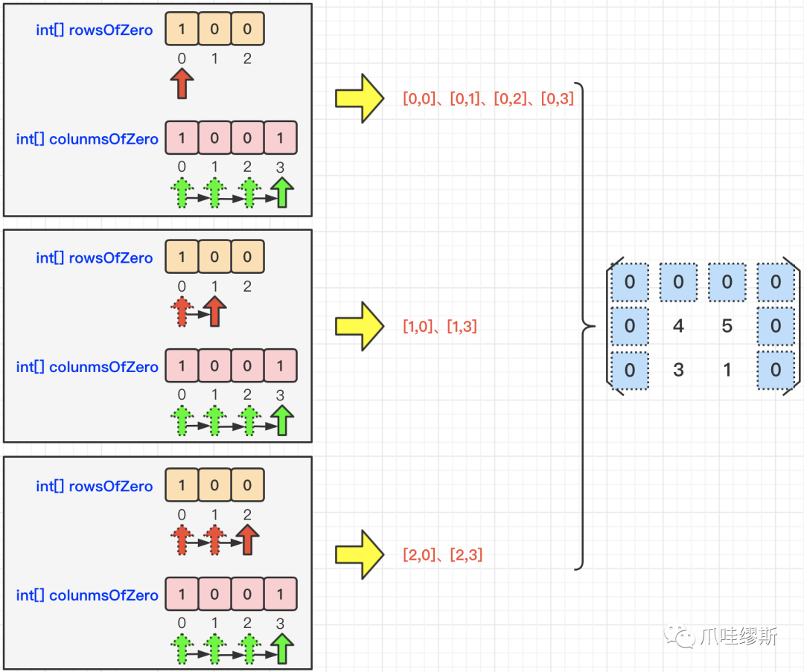Click the bottom panel colunmsOfZero label
This screenshot has height=672, width=804.
click(87, 595)
